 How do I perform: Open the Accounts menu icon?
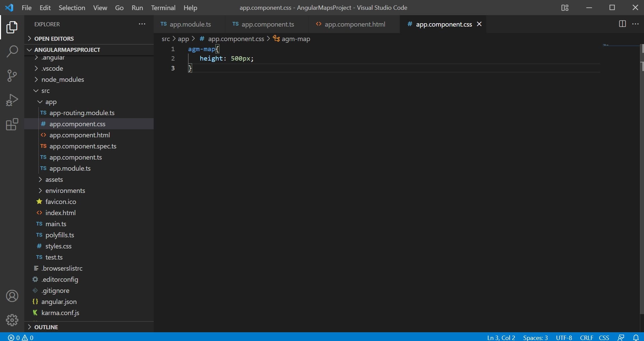12,296
